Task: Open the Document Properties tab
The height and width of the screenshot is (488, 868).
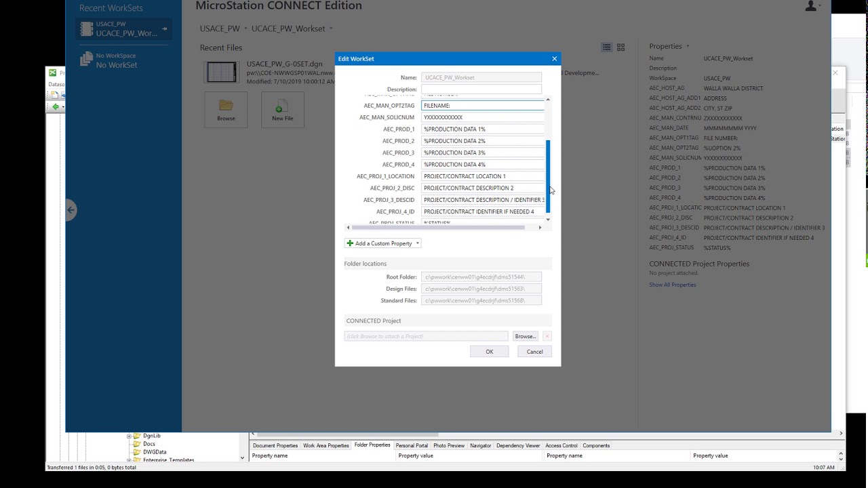Action: pyautogui.click(x=275, y=445)
